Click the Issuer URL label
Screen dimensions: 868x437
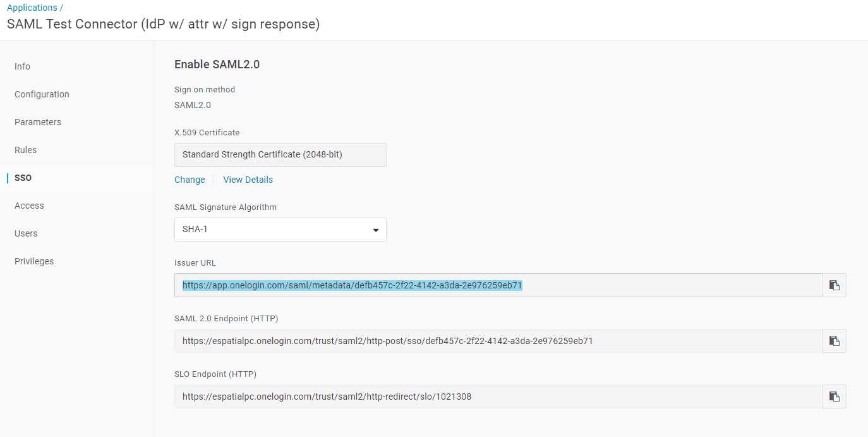click(x=195, y=263)
